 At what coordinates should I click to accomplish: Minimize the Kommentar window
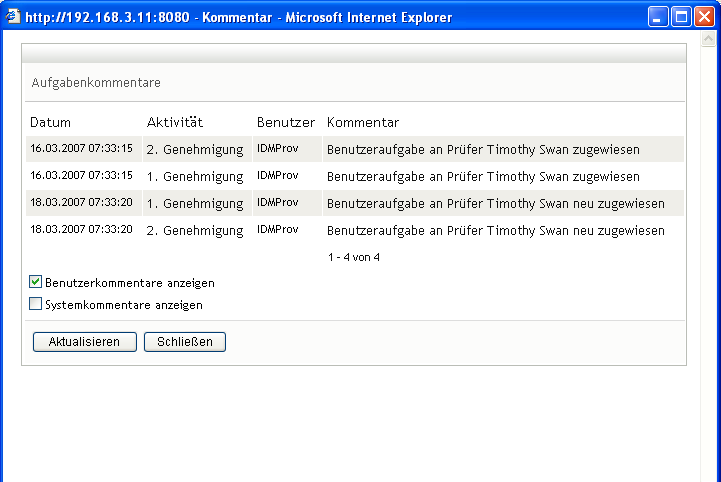coord(658,17)
